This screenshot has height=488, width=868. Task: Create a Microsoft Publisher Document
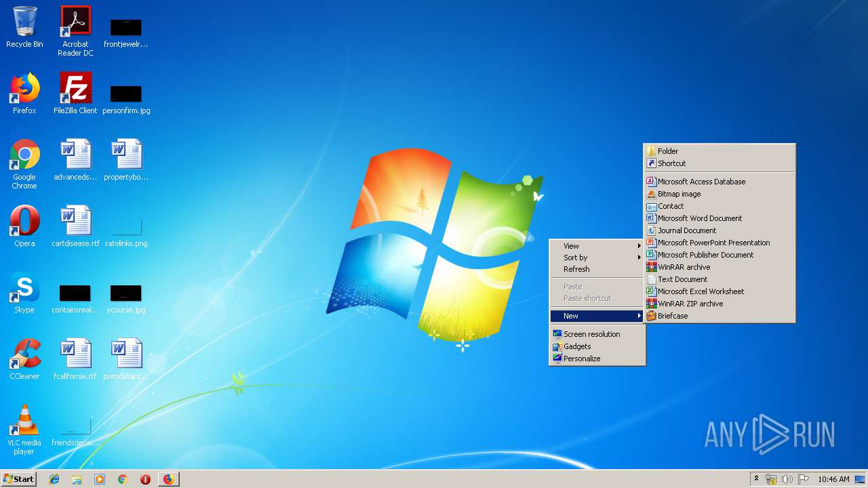click(719, 255)
